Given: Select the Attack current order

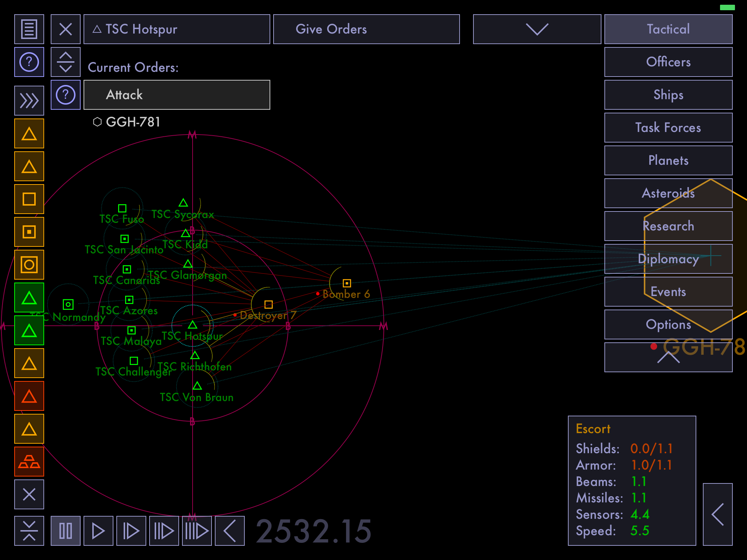Looking at the screenshot, I should 177,95.
